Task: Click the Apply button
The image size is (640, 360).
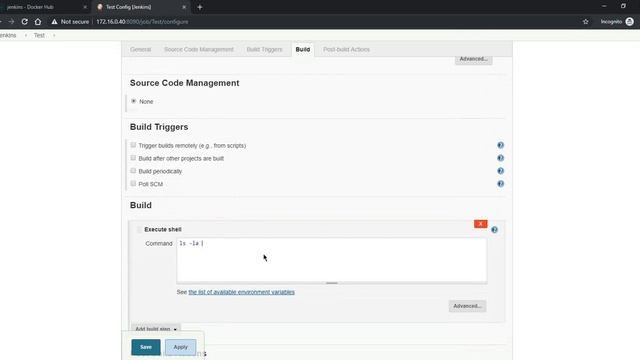Action: coord(180,347)
